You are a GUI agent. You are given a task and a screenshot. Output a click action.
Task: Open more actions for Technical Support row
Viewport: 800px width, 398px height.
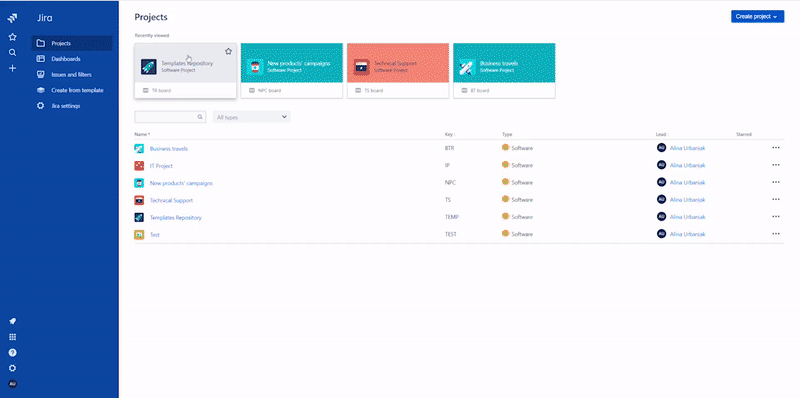click(x=776, y=200)
